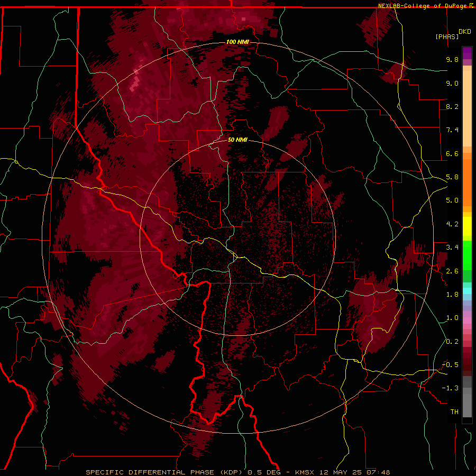This screenshot has width=476, height=476.
Task: Click the 1.8 scale value
Action: [x=452, y=295]
